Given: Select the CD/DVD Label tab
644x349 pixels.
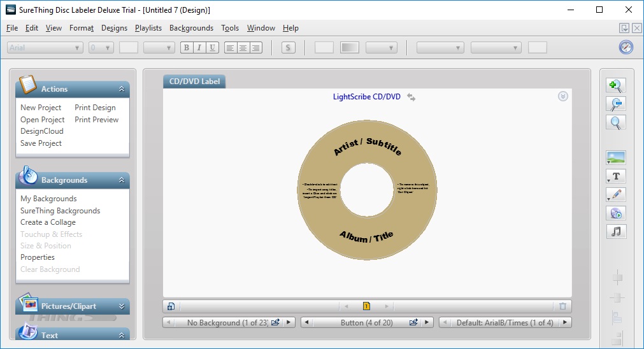Looking at the screenshot, I should click(x=194, y=82).
